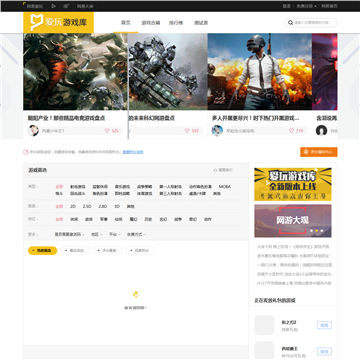Screen dimensions: 360x360
Task: Select the 休闲 feature filter
Action: pos(74,219)
